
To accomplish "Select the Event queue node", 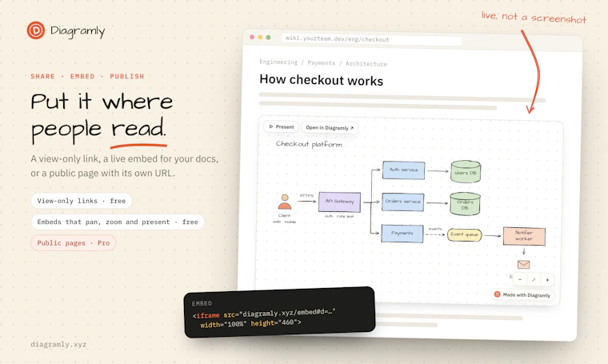I will click(x=464, y=234).
